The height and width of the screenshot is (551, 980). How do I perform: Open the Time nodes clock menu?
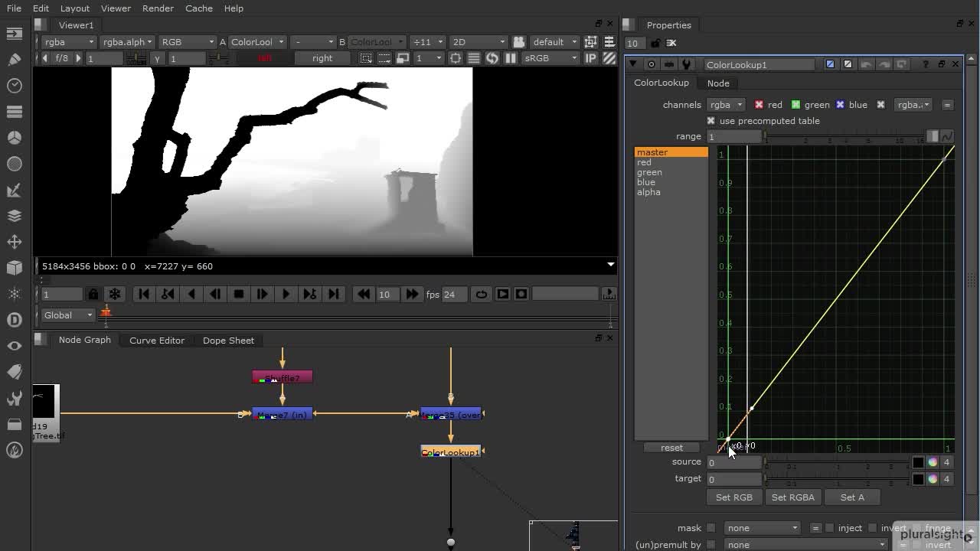tap(14, 86)
